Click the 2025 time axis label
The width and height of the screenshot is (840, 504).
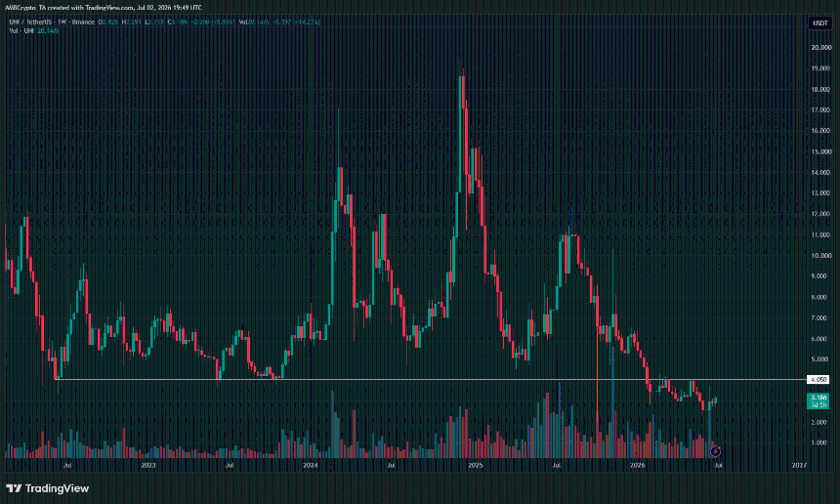pyautogui.click(x=475, y=466)
